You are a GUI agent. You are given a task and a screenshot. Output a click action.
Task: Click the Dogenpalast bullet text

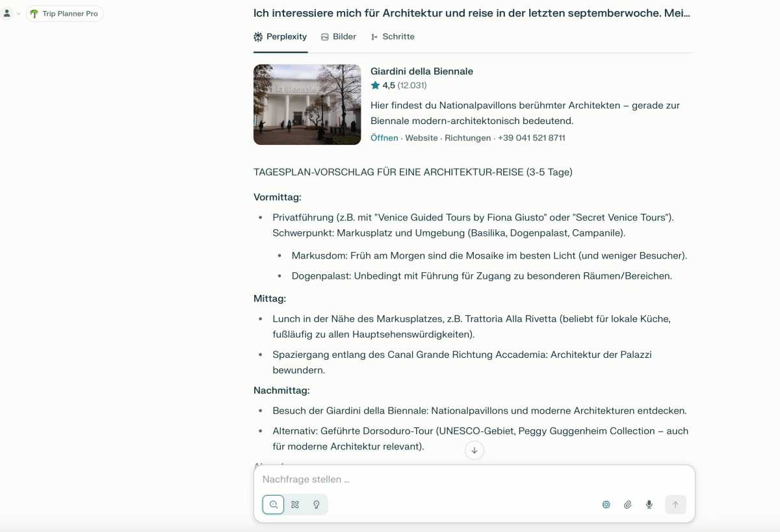[x=482, y=275]
